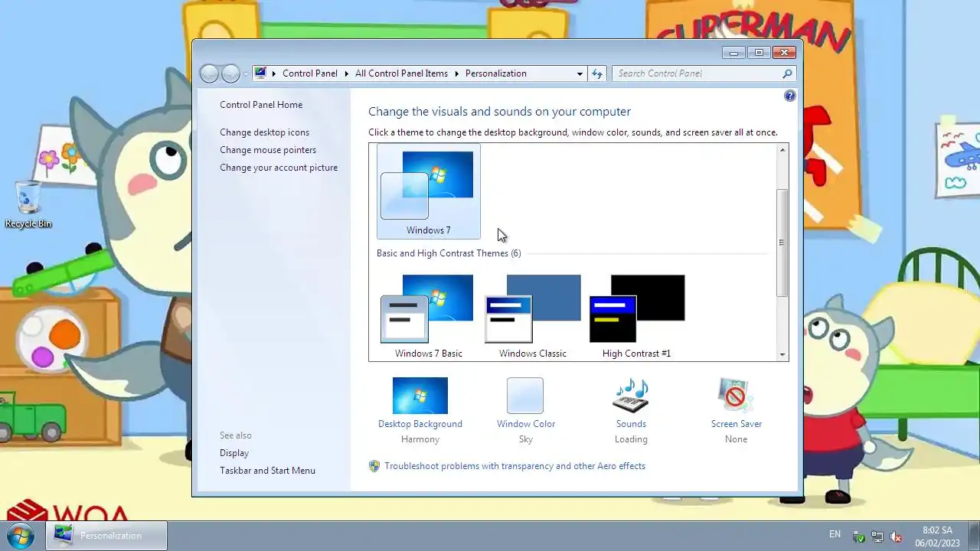Click the Sky color label
Screen dimensions: 980x551
(x=526, y=439)
